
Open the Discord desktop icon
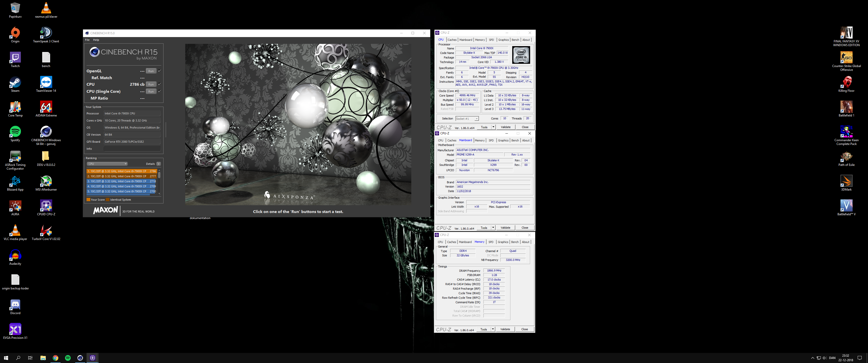click(15, 307)
